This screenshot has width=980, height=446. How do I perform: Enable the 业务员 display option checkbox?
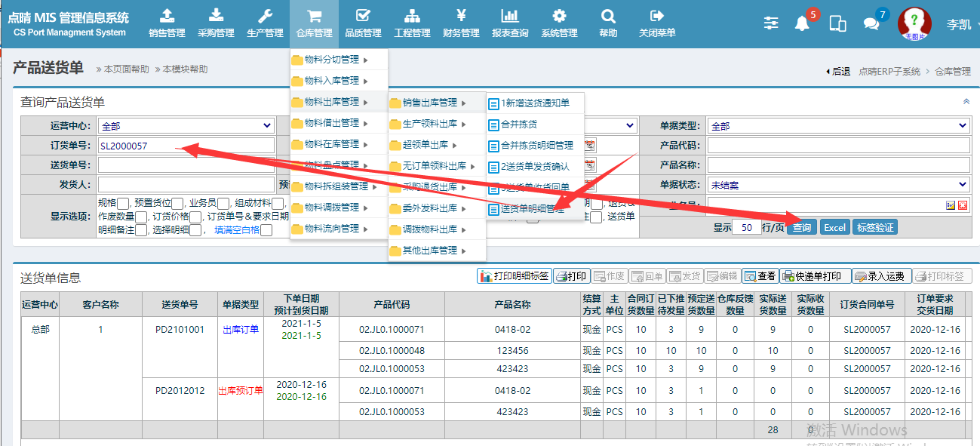click(x=224, y=203)
